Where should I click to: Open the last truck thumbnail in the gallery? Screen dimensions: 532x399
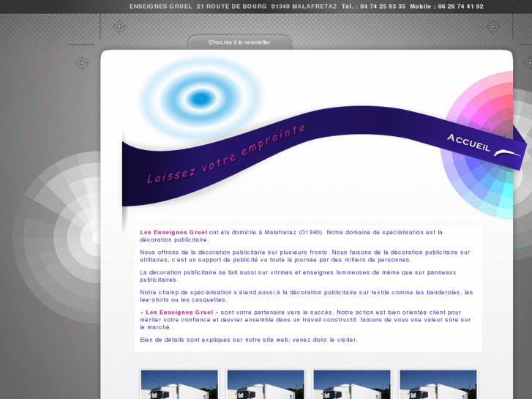[x=438, y=384]
